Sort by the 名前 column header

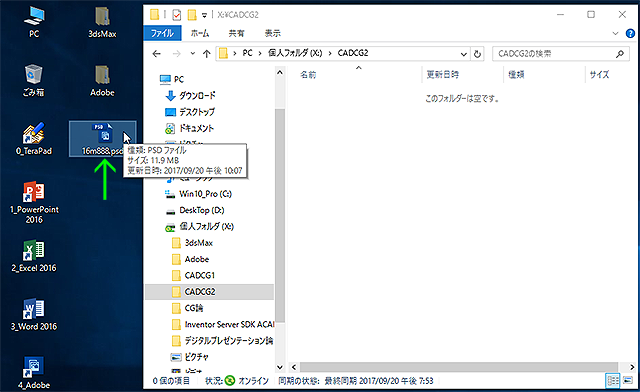[x=308, y=75]
